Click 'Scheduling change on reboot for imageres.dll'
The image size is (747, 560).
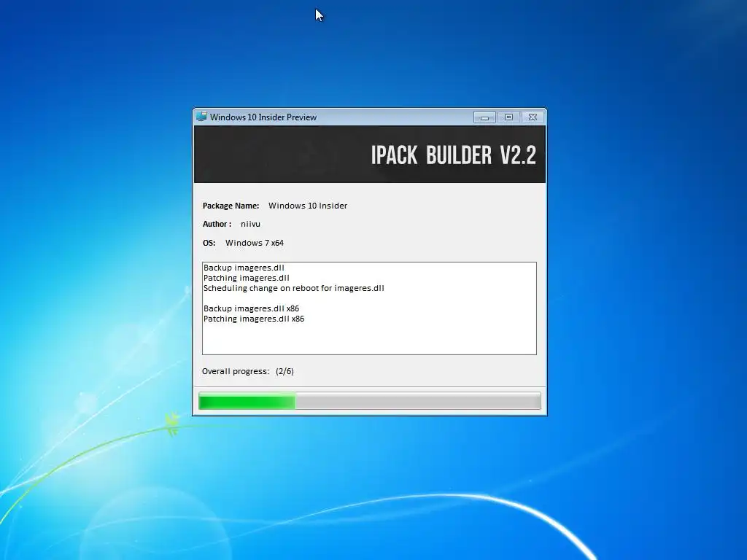[293, 288]
